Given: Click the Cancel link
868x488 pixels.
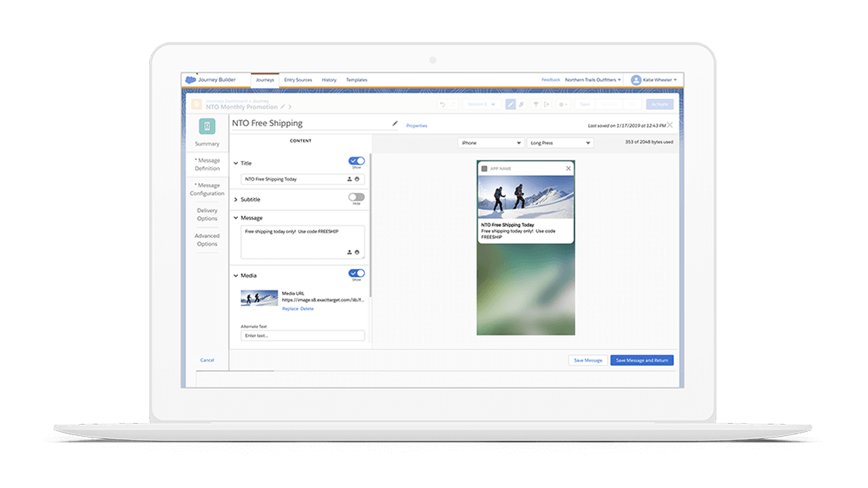Looking at the screenshot, I should pos(208,360).
